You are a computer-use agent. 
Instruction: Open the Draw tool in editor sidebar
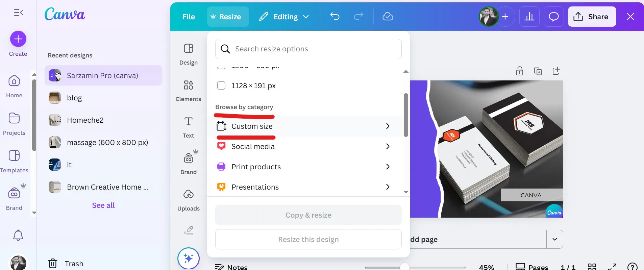[x=189, y=230]
